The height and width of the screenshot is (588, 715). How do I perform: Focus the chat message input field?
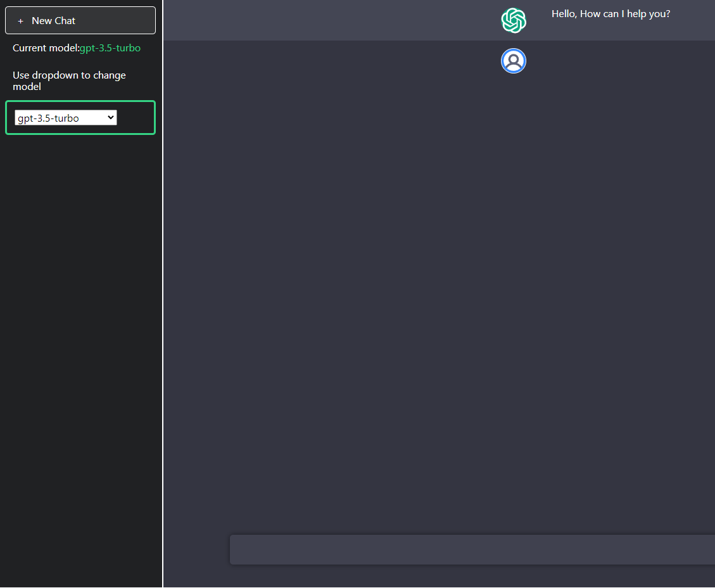(472, 549)
